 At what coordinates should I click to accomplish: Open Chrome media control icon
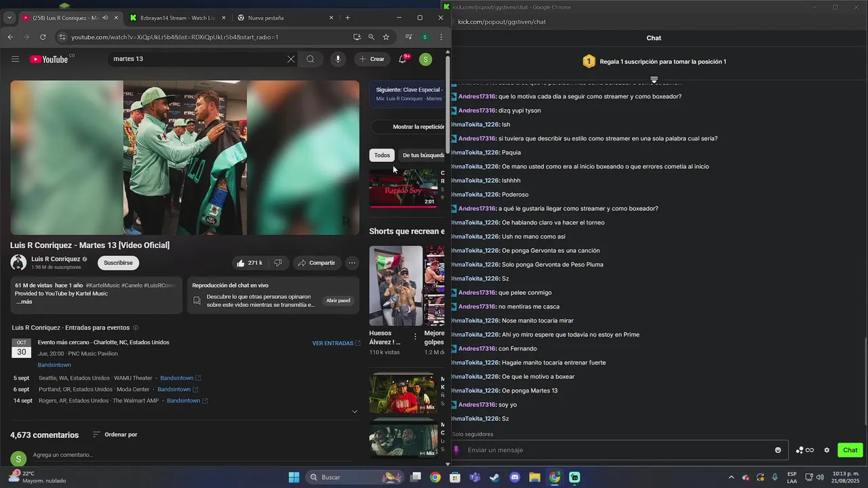tap(408, 37)
